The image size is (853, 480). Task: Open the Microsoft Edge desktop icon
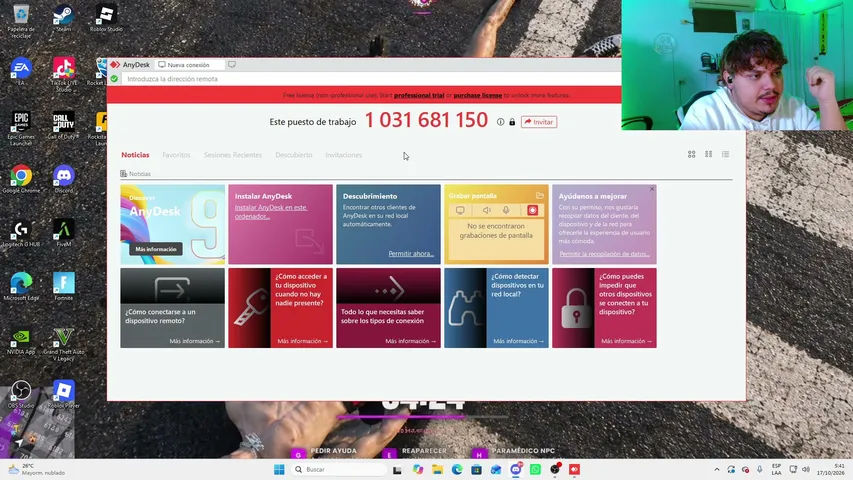tap(21, 287)
